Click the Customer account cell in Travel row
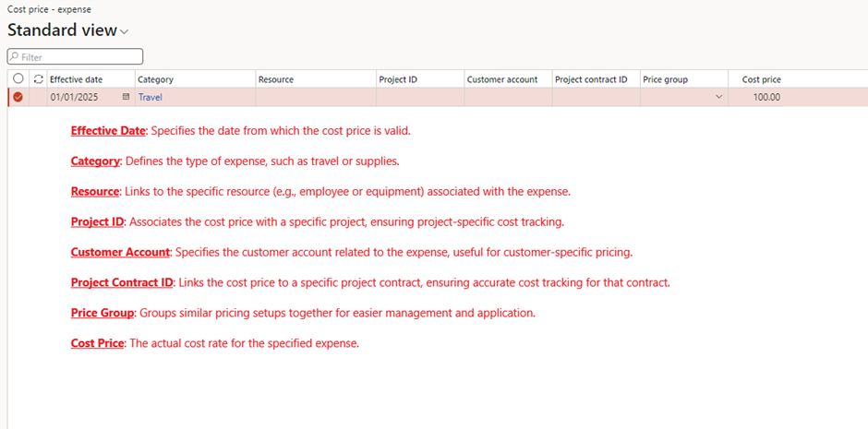The height and width of the screenshot is (429, 868). click(x=508, y=97)
